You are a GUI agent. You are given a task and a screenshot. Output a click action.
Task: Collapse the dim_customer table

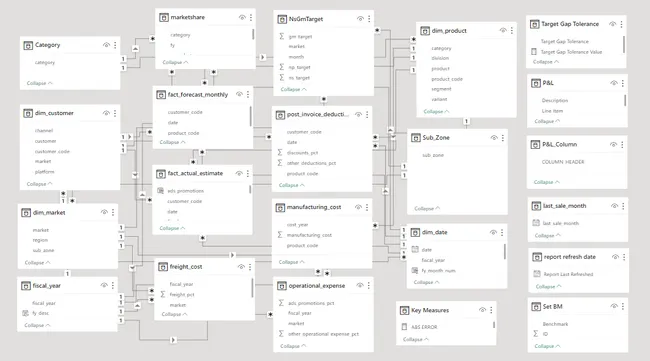click(x=40, y=184)
